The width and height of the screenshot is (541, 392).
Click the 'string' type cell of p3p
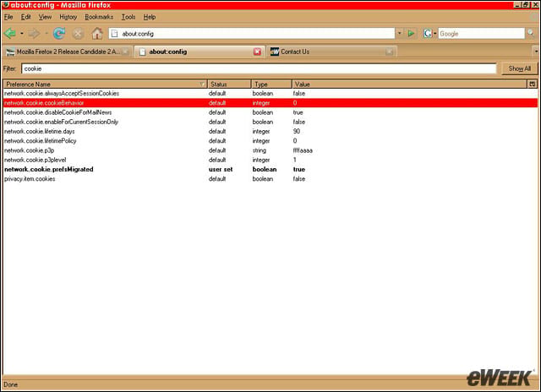click(260, 150)
